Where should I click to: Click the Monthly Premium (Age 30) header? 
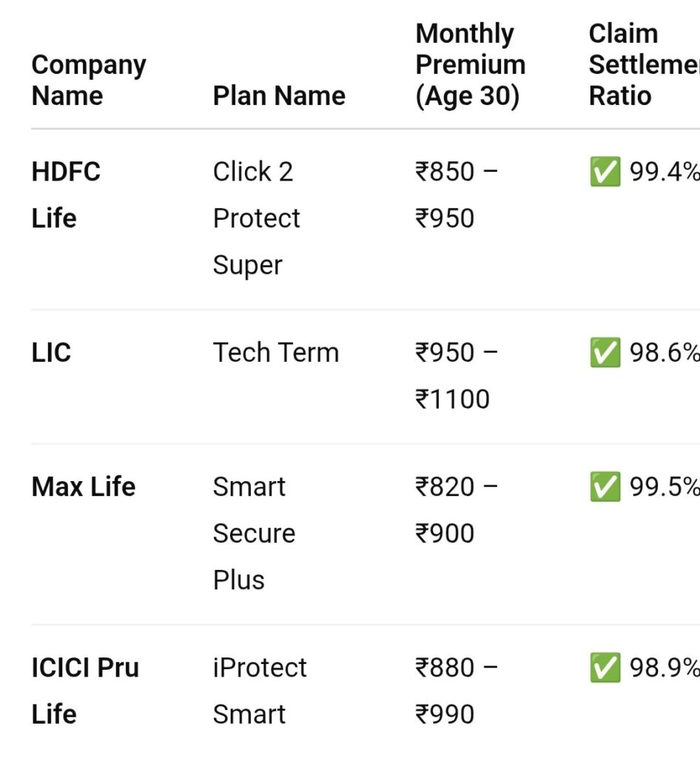pos(471,65)
